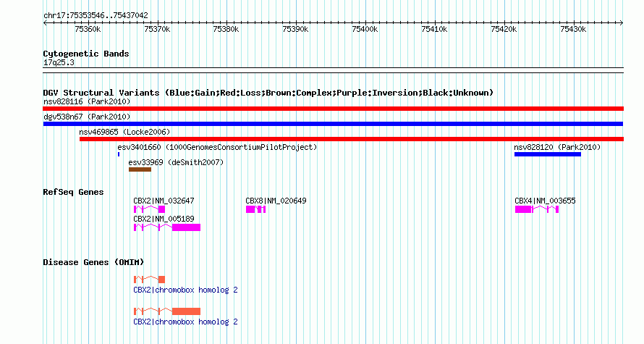Open the esv33969 (deSmith2007) label
The image size is (644, 344).
(x=176, y=162)
